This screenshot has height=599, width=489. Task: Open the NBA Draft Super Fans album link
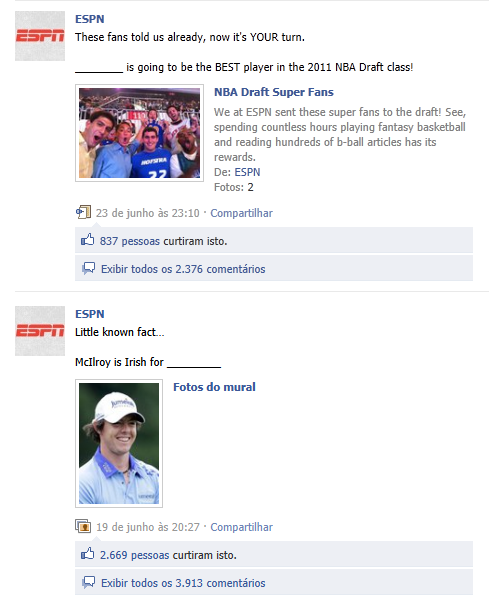pos(274,92)
